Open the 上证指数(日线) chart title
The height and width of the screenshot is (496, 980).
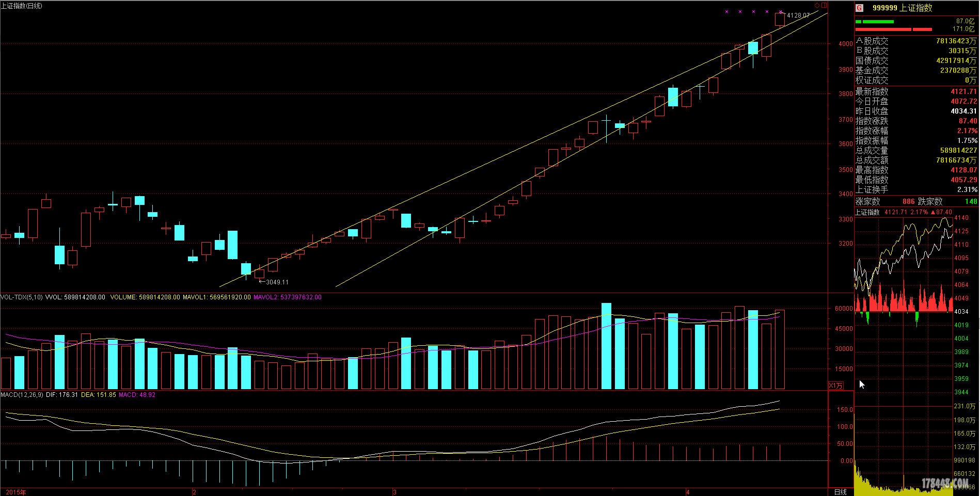point(22,6)
